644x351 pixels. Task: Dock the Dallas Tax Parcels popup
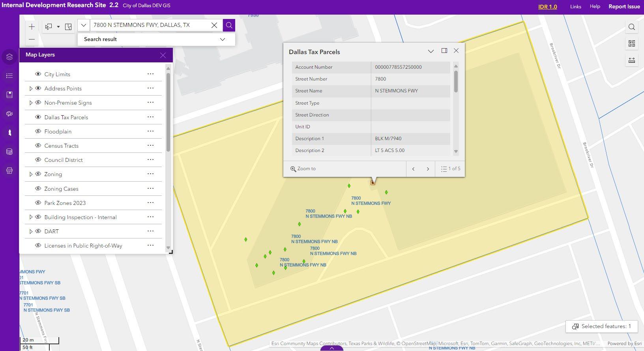(x=444, y=51)
